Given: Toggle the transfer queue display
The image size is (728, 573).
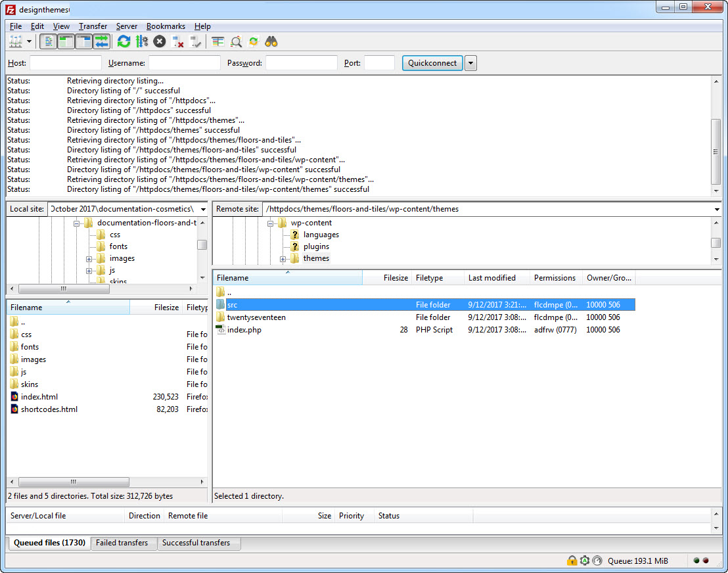Looking at the screenshot, I should (x=101, y=41).
